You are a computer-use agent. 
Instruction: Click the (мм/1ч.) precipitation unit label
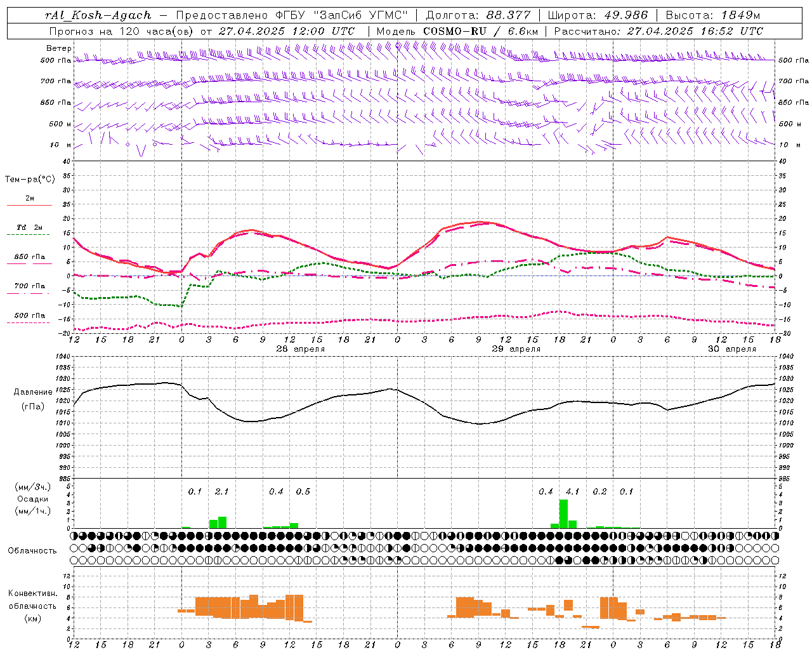coord(33,511)
